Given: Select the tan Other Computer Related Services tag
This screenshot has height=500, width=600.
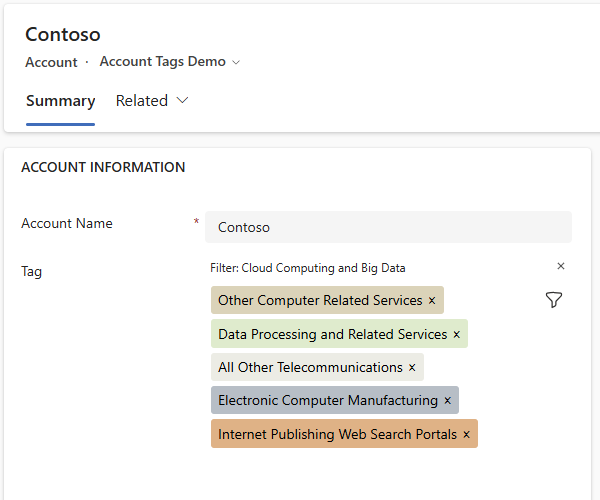Looking at the screenshot, I should point(320,301).
